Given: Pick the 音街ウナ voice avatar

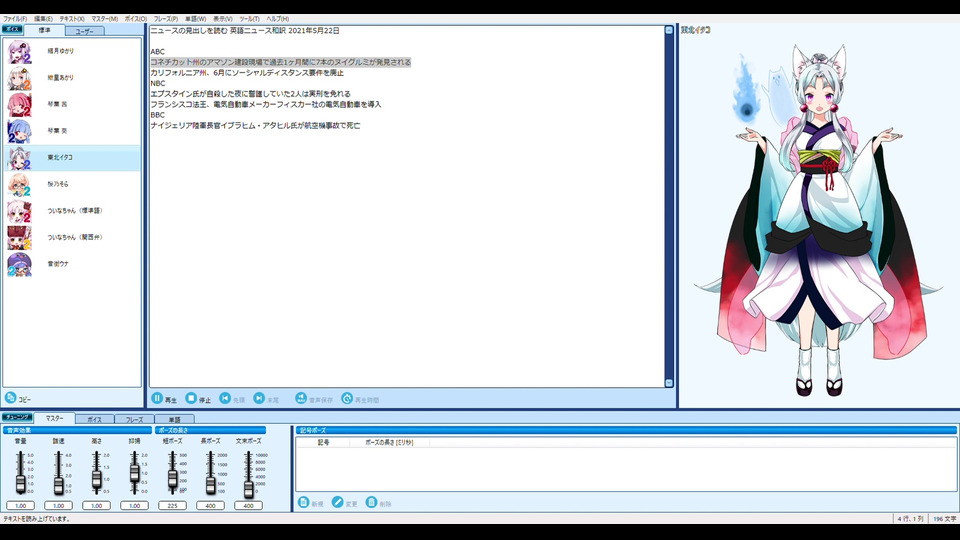Looking at the screenshot, I should [19, 264].
